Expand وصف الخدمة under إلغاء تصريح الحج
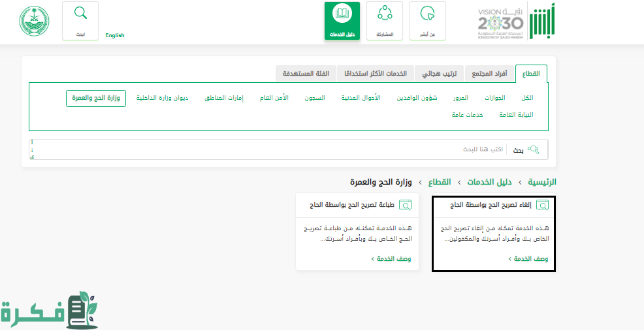 point(528,259)
